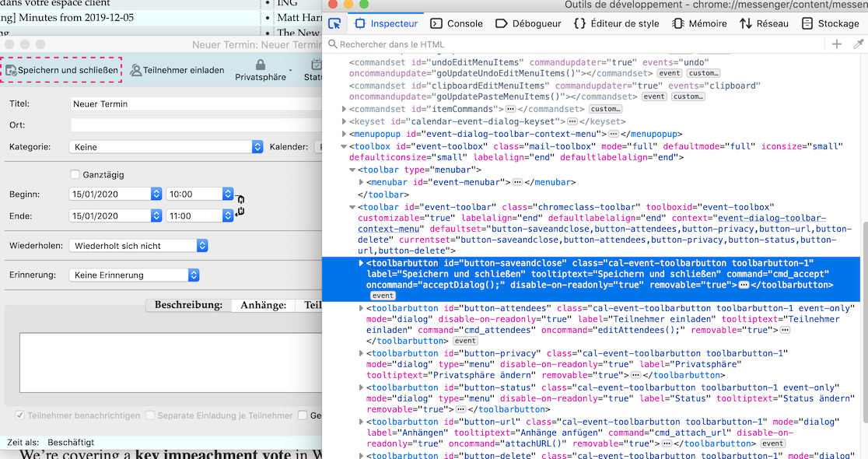Click the link icon beside Beginn time
Viewport: 868px width, 459px height.
pos(240,199)
